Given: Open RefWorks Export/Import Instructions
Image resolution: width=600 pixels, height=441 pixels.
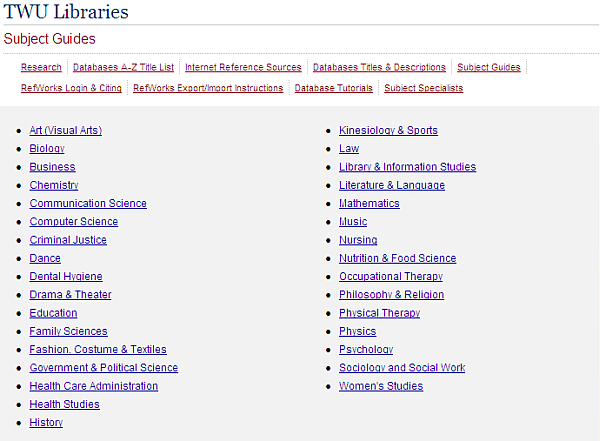Looking at the screenshot, I should pos(208,88).
